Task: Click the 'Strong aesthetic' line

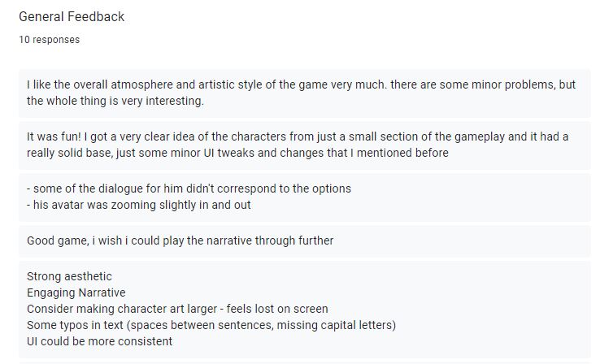Action: (x=69, y=276)
